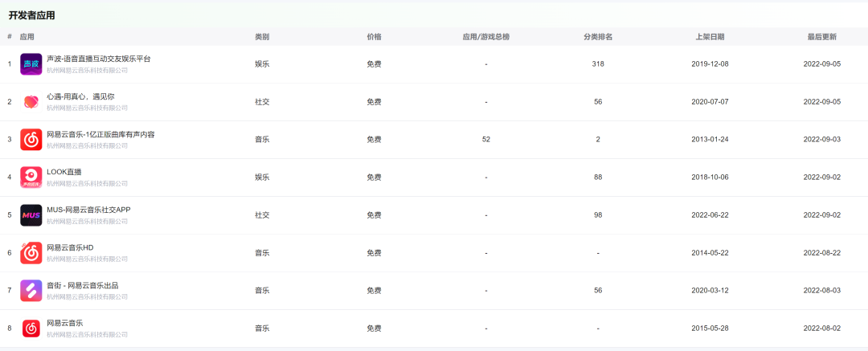Screen dimensions: 868x351
Task: Click the 最后更新 column header
Action: click(821, 37)
